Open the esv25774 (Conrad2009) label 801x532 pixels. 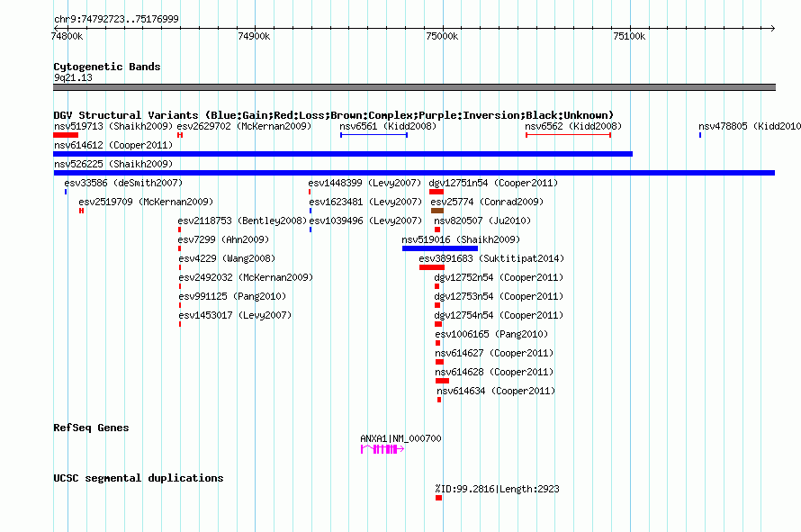487,202
